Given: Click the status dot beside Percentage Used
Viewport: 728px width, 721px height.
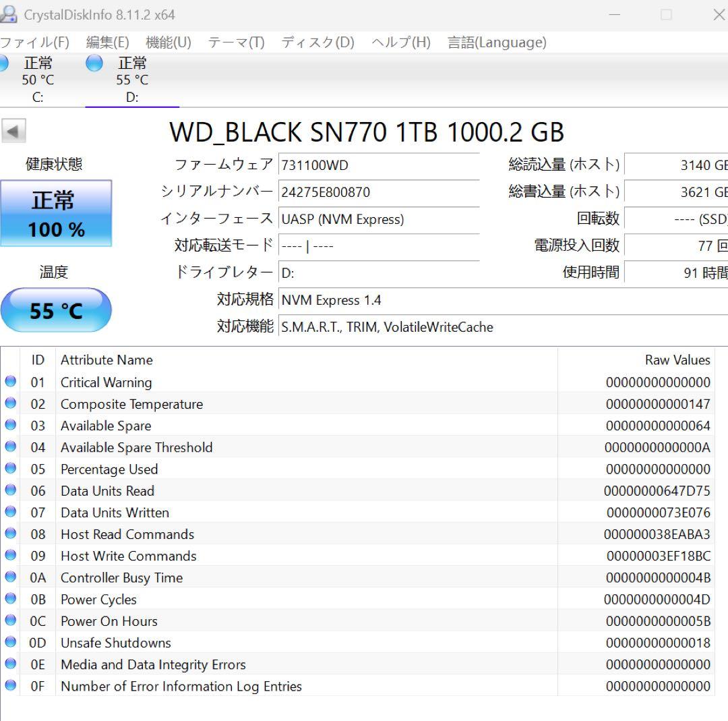Looking at the screenshot, I should coord(9,469).
